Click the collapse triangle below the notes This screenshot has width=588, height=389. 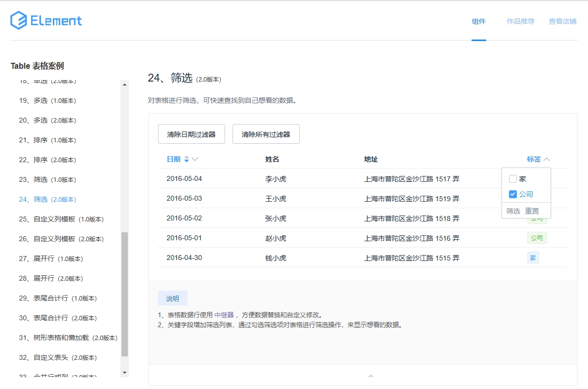tap(370, 376)
